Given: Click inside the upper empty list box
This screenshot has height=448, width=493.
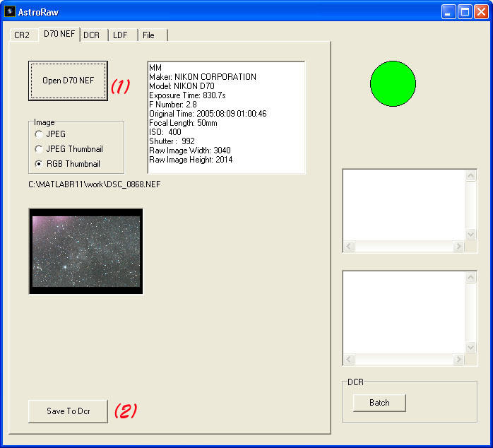Looking at the screenshot, I should (x=404, y=206).
